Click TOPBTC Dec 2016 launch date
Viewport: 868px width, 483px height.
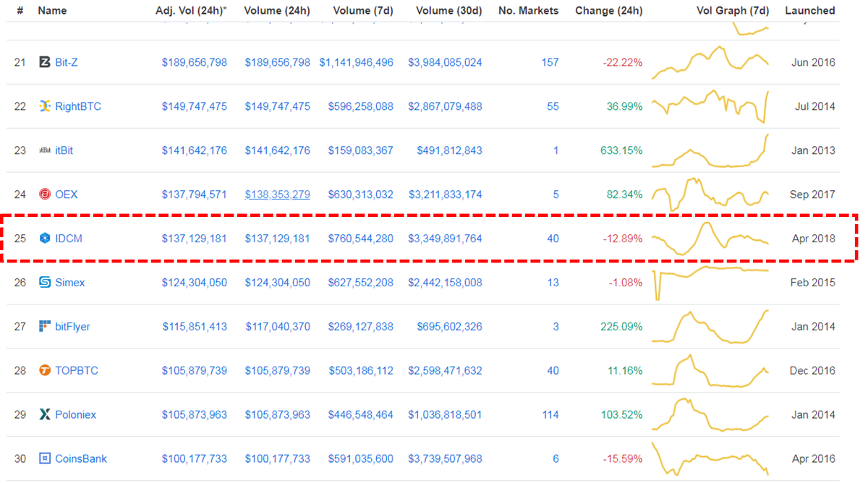[812, 370]
